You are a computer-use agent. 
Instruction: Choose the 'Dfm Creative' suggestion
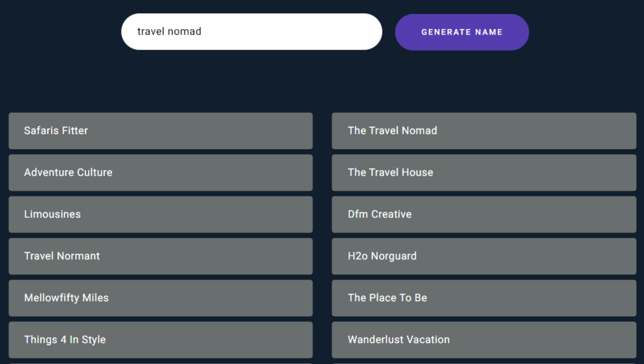[484, 214]
